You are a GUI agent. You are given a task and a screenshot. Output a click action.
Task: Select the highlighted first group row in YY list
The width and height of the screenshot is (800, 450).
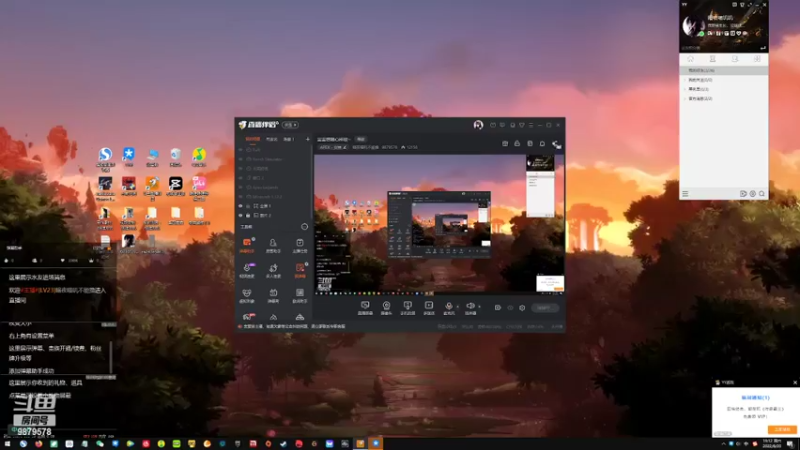(723, 70)
